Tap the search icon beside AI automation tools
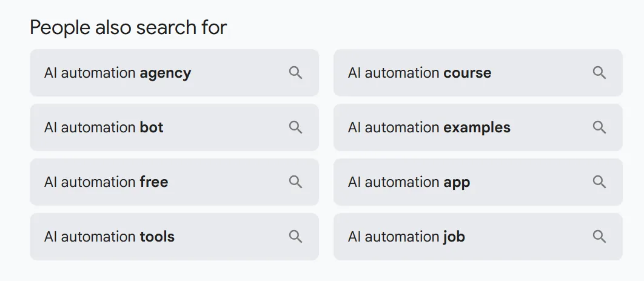Image resolution: width=644 pixels, height=281 pixels. tap(295, 237)
